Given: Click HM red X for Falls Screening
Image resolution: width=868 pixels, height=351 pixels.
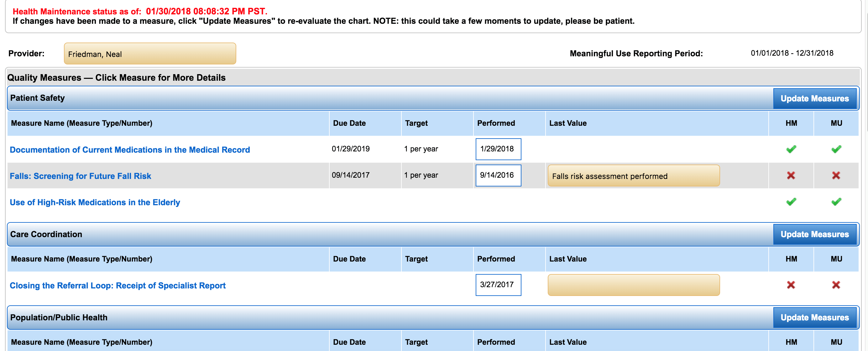Looking at the screenshot, I should click(791, 175).
